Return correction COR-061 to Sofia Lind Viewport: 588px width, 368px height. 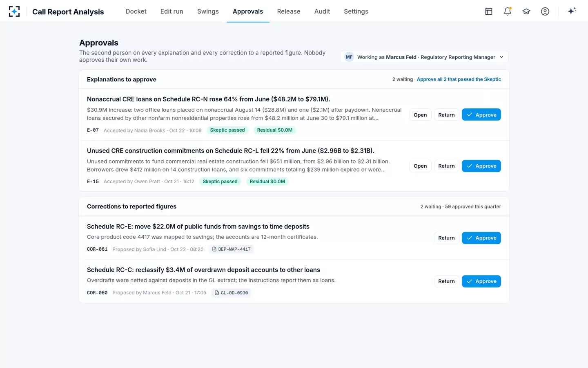446,238
